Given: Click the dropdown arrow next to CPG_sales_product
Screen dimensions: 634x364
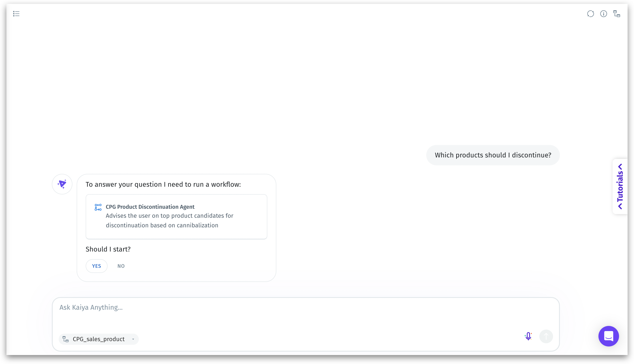Looking at the screenshot, I should (x=133, y=339).
